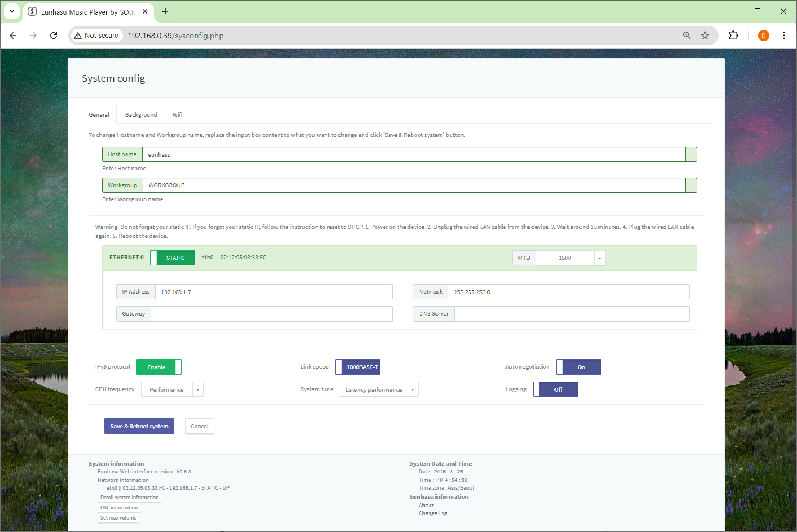Open Detail system information
The width and height of the screenshot is (797, 532).
coord(129,498)
